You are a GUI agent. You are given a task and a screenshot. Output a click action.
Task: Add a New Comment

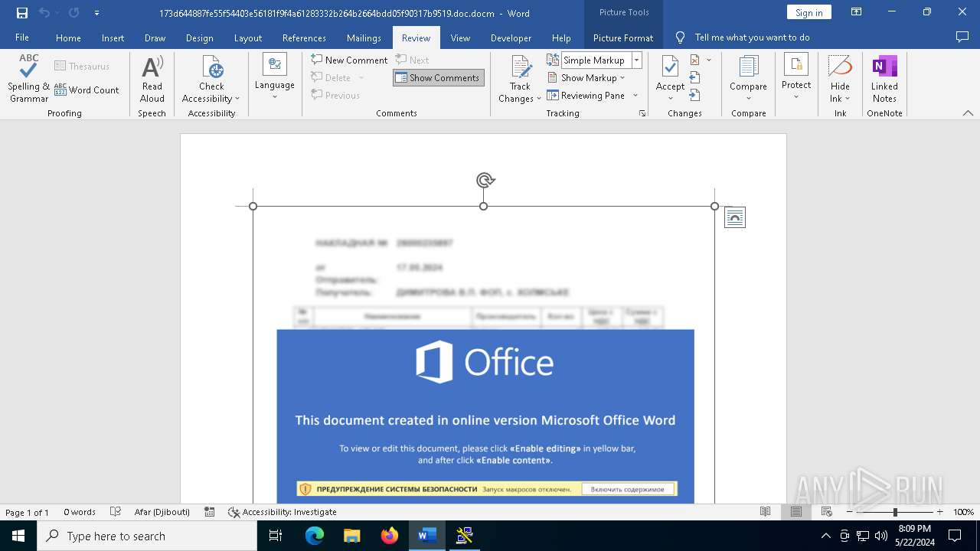tap(349, 60)
